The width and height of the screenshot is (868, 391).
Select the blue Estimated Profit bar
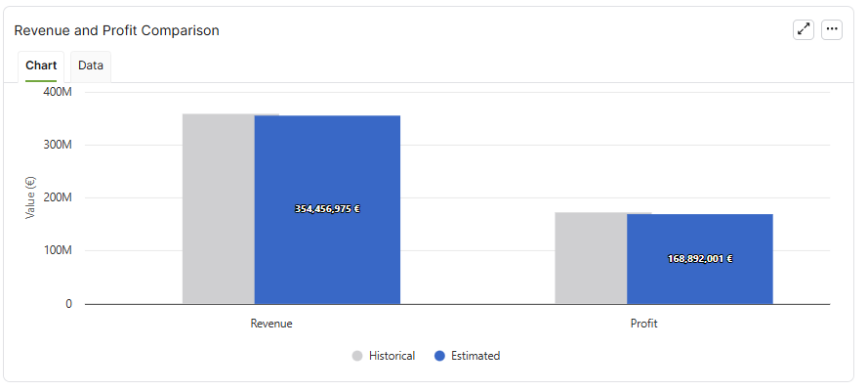(x=700, y=259)
